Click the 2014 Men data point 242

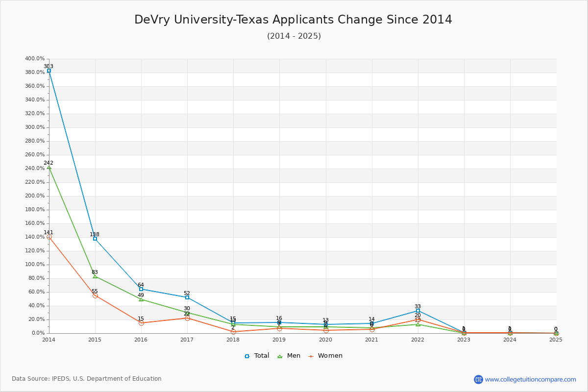click(49, 167)
